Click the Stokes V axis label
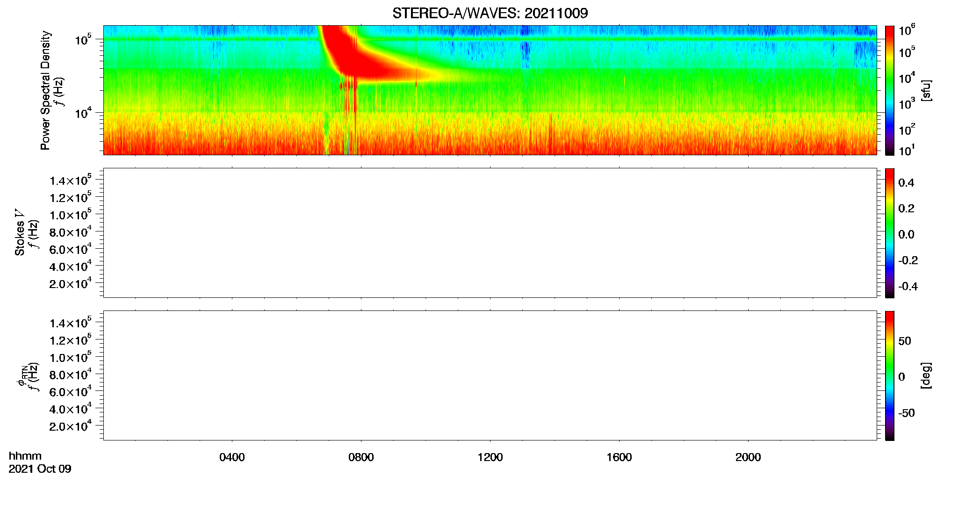 click(x=20, y=232)
